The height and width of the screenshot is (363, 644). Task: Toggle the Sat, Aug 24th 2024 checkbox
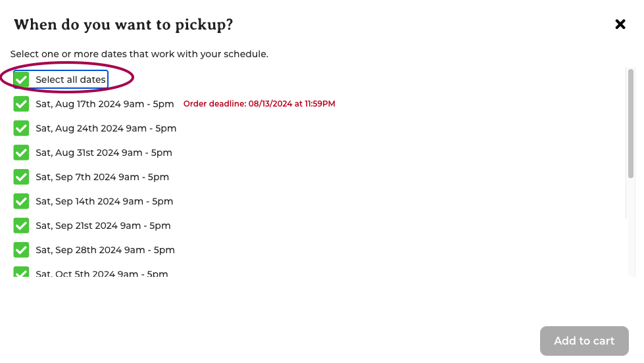tap(21, 128)
